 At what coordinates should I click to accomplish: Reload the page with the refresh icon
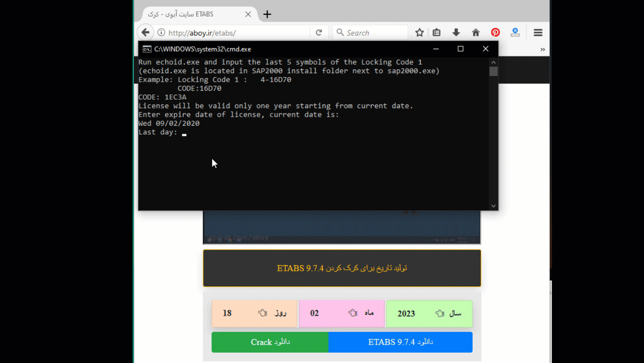319,33
